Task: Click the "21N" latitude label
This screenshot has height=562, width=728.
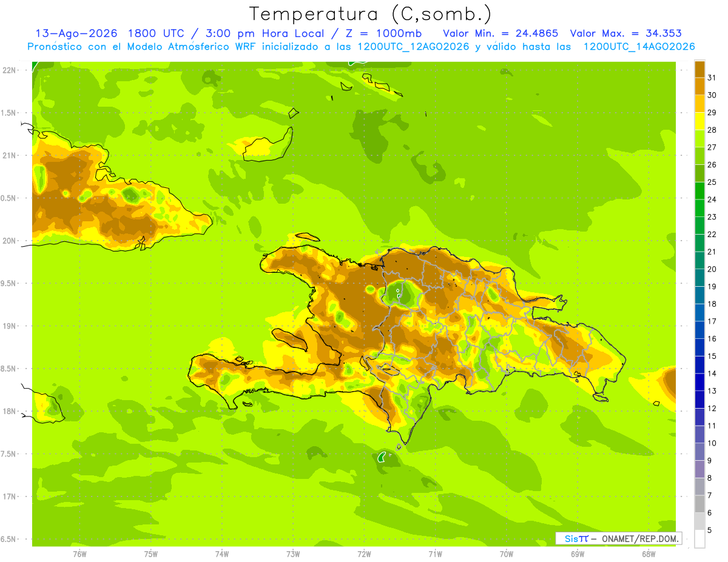Action: point(9,155)
